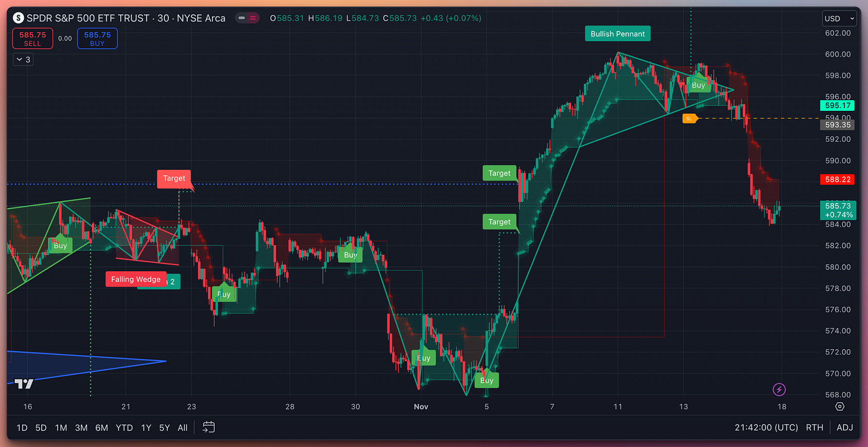Screen dimensions: 868x447
Task: Select the YTD time range
Action: click(x=124, y=427)
